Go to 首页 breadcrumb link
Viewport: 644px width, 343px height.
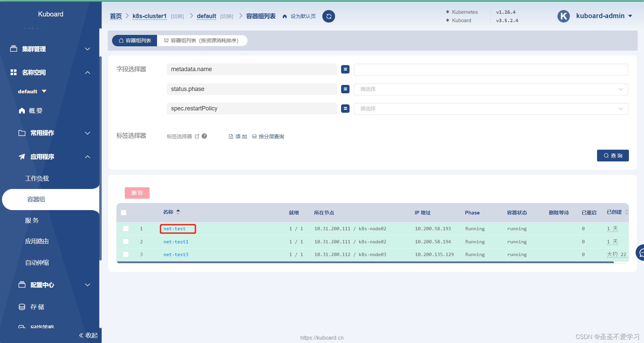point(116,16)
